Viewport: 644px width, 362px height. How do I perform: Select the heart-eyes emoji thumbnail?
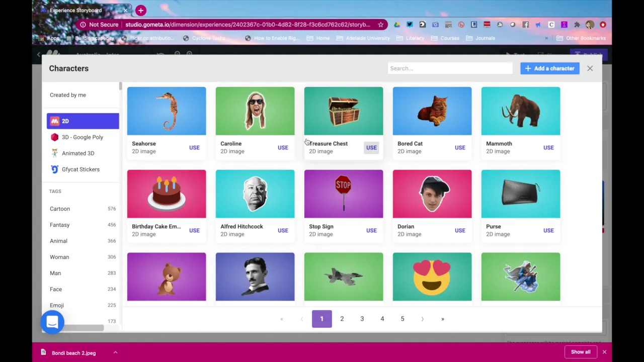432,277
